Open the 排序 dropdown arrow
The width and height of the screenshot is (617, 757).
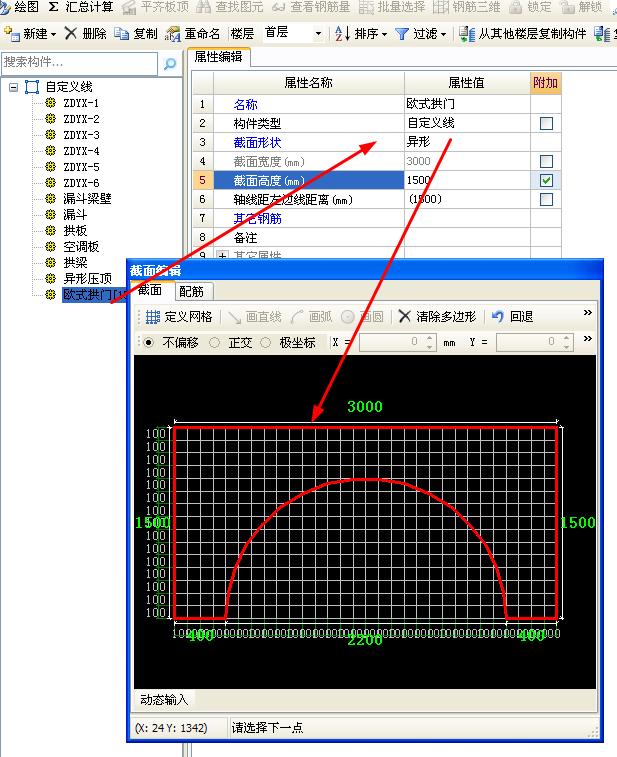pos(384,34)
